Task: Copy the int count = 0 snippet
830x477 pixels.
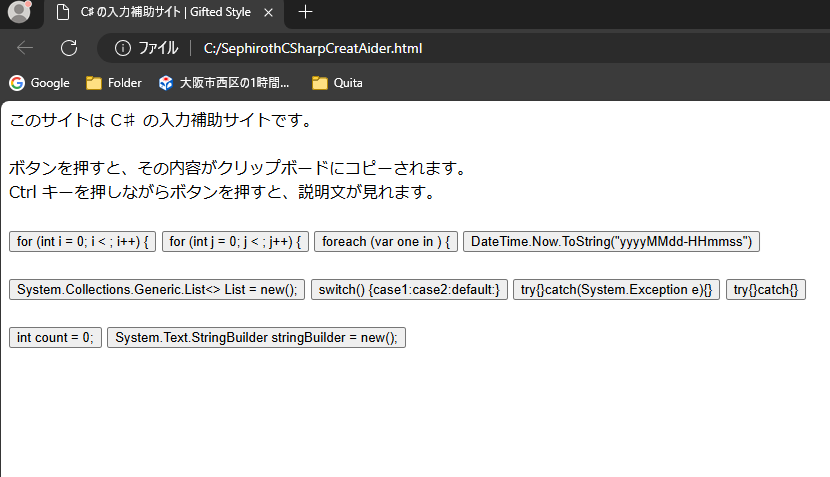Action: pyautogui.click(x=55, y=338)
